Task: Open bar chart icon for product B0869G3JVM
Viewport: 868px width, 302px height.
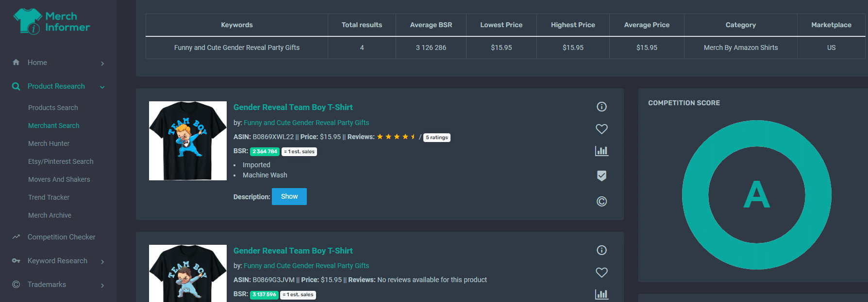Action: tap(601, 294)
